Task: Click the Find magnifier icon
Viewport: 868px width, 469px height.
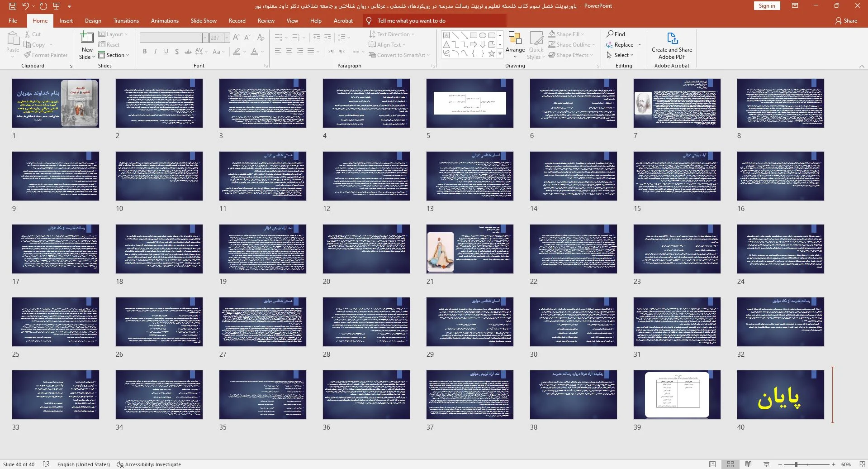Action: coord(610,34)
